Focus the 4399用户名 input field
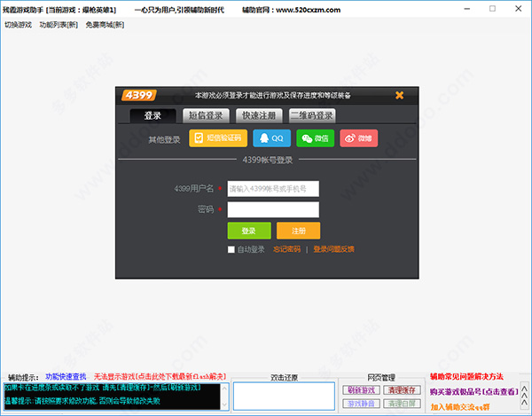532x416 pixels. tap(273, 189)
